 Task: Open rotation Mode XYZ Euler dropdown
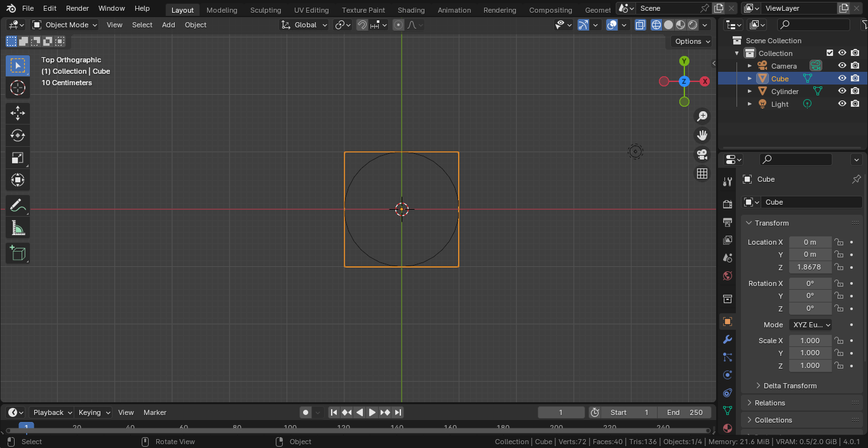coord(811,325)
